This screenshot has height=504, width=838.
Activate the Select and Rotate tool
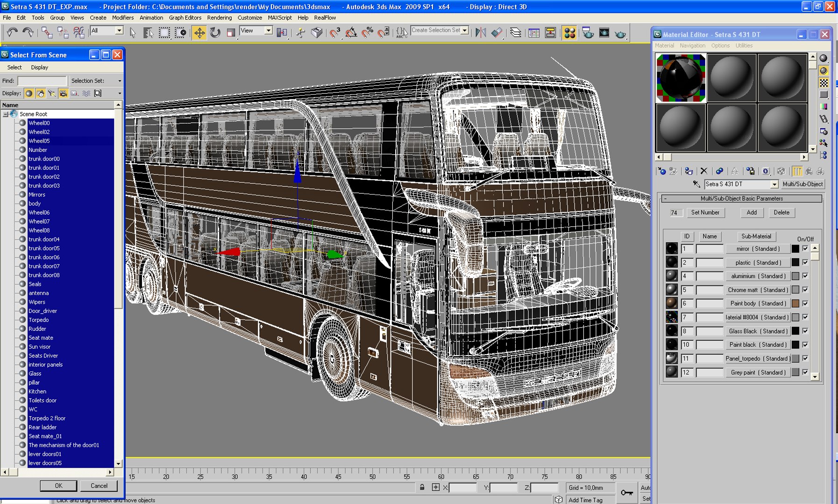(x=215, y=32)
